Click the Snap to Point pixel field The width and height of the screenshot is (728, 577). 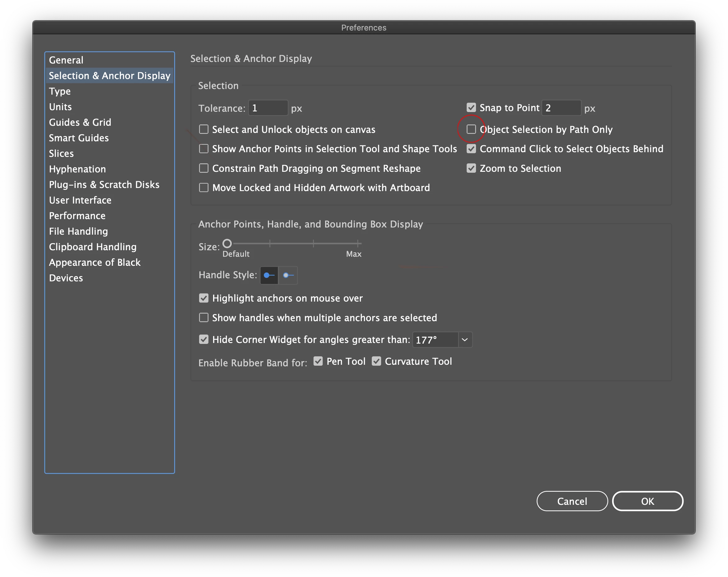point(561,108)
